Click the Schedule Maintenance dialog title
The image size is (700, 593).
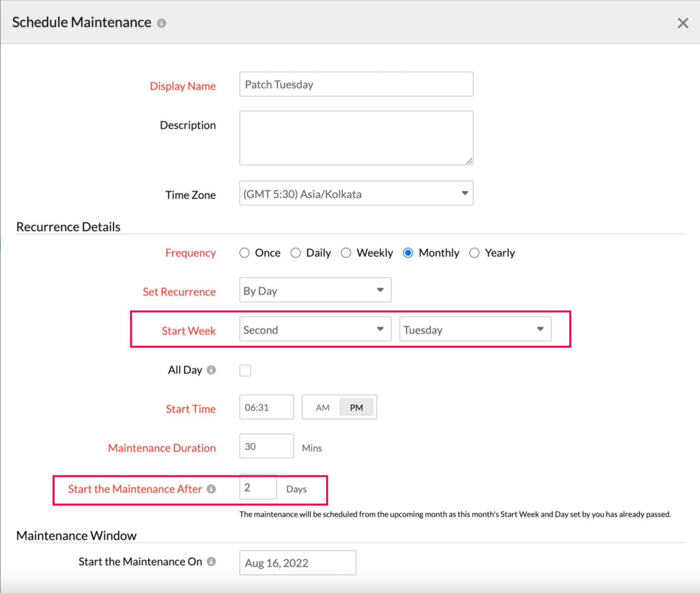[82, 23]
